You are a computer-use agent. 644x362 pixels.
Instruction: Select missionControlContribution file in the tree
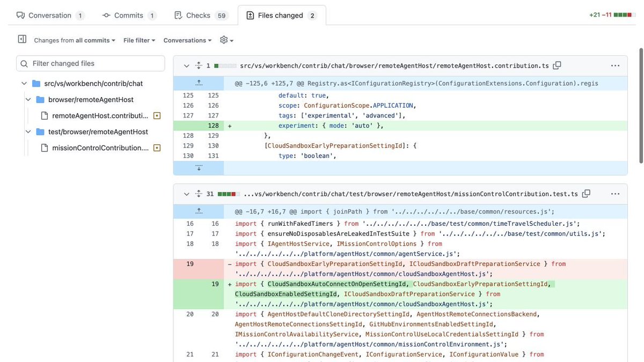point(100,147)
